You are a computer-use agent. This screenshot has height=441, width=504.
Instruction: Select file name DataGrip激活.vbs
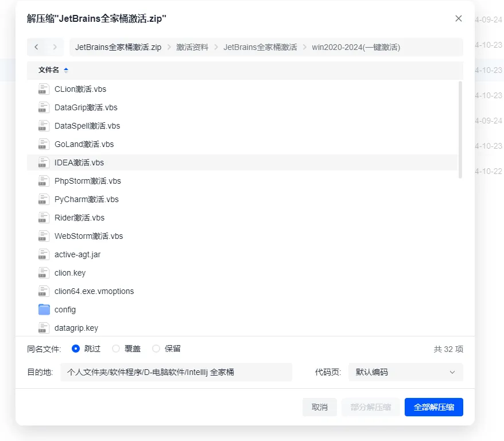pyautogui.click(x=86, y=107)
